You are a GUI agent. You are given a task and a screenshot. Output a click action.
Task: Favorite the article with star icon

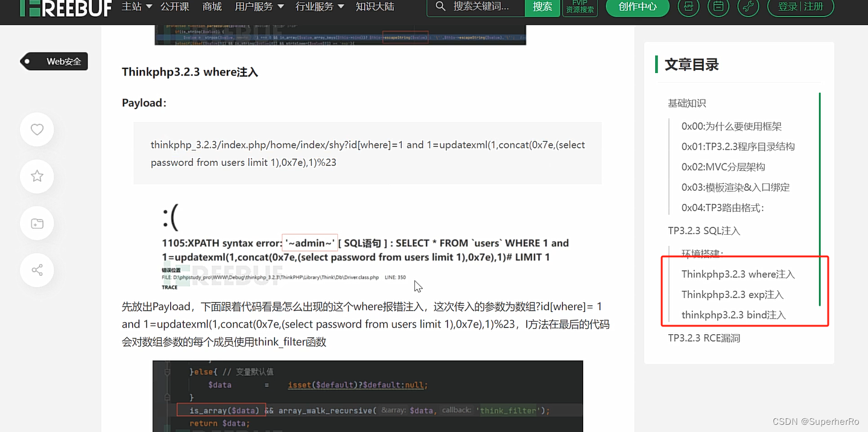[37, 176]
